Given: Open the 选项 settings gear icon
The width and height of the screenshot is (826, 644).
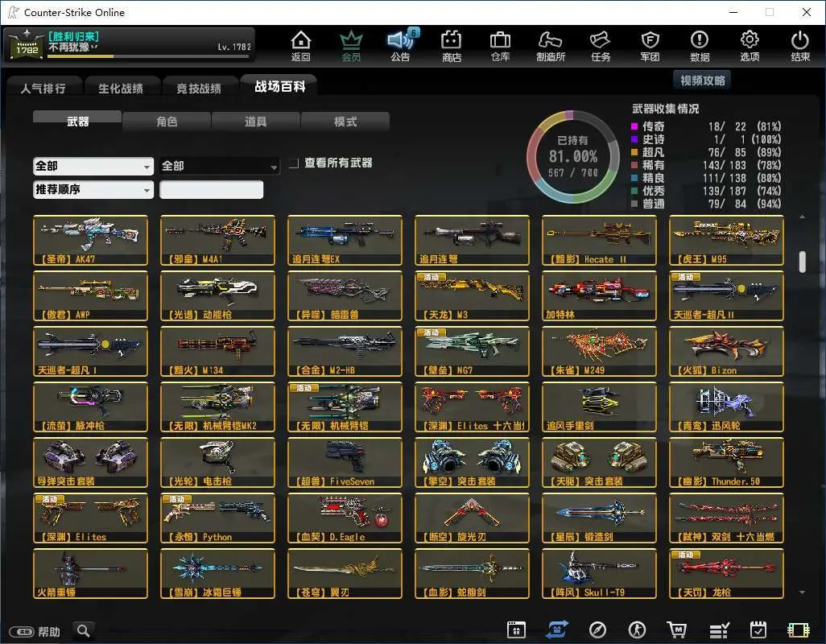Looking at the screenshot, I should tap(750, 45).
